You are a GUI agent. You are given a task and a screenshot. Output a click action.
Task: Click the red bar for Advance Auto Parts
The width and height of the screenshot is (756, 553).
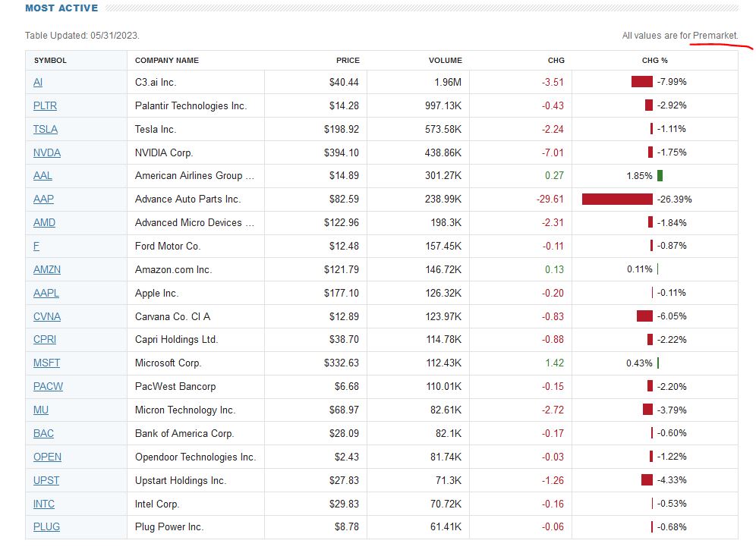617,200
